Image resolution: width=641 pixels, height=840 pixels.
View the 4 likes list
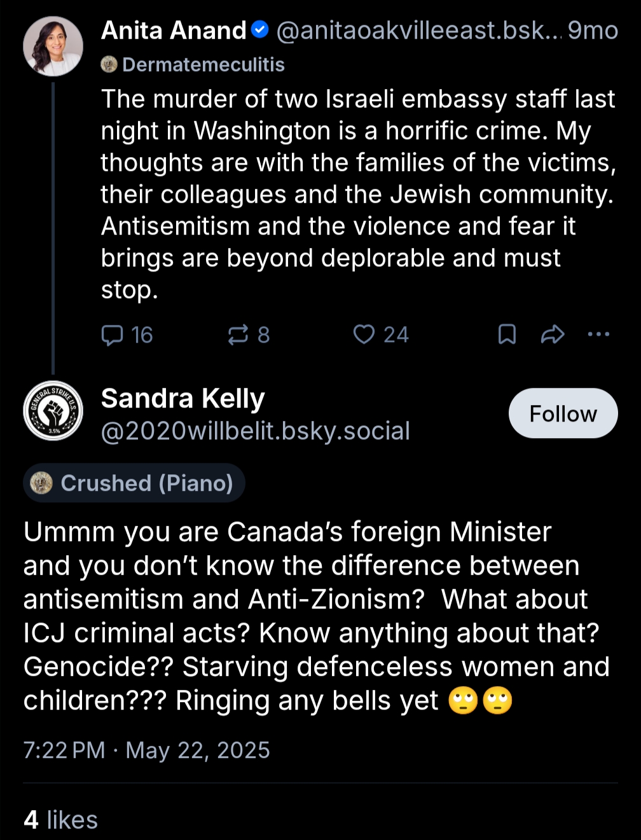pyautogui.click(x=60, y=820)
